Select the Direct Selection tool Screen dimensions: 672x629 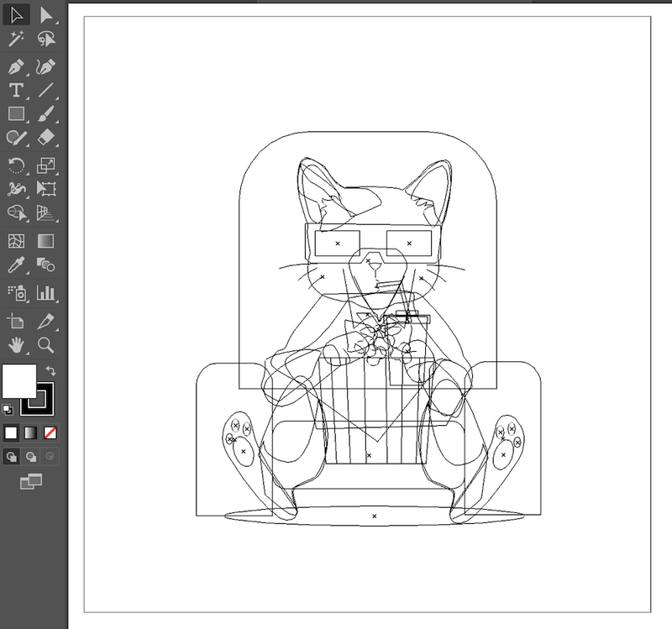[46, 14]
